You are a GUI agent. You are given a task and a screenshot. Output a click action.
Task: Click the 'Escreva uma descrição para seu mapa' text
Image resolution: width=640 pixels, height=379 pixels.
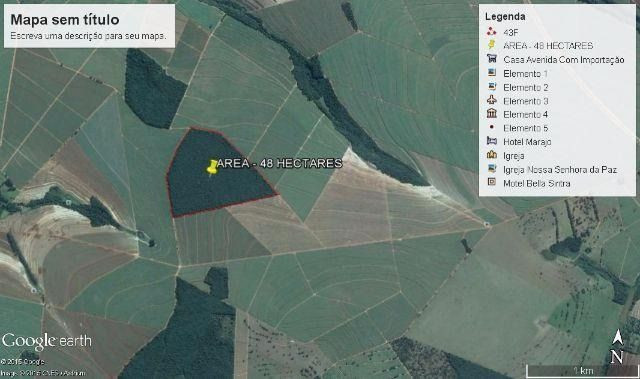pos(88,36)
